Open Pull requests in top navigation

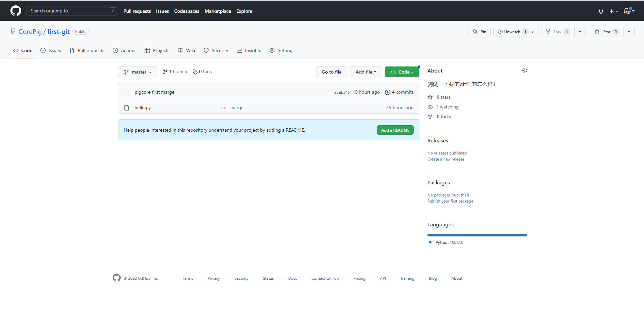pos(137,11)
